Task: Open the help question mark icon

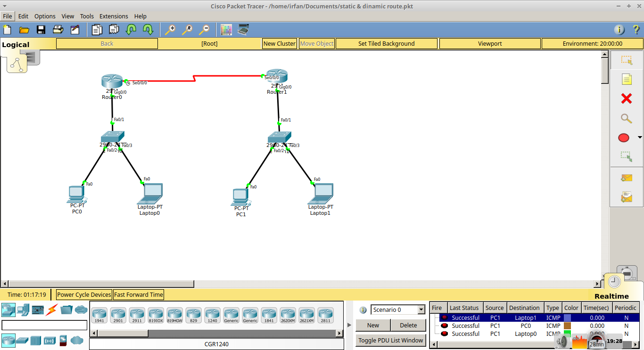Action: 636,30
